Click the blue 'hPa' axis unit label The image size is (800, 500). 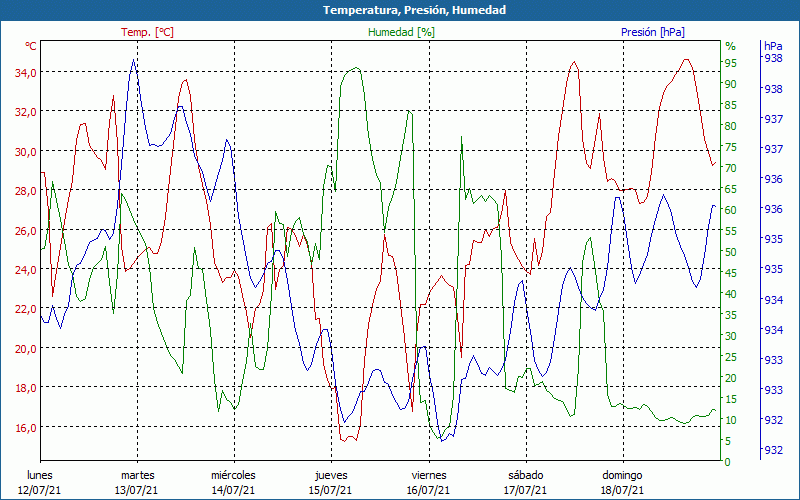point(773,46)
